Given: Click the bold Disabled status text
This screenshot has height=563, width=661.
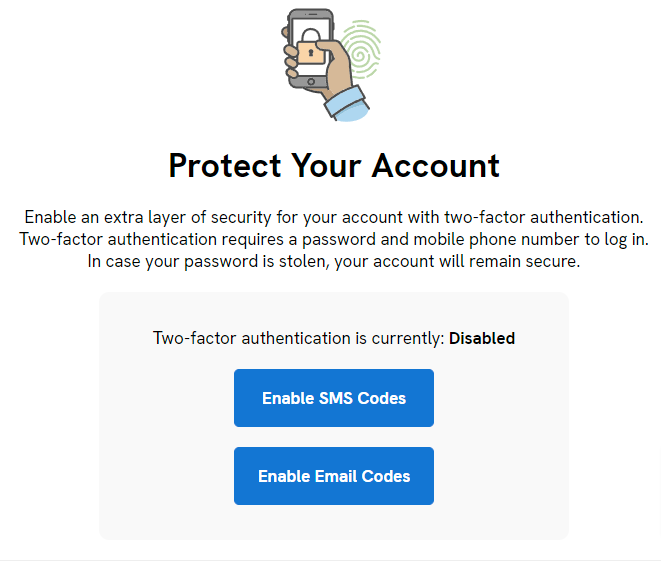Looking at the screenshot, I should 482,338.
